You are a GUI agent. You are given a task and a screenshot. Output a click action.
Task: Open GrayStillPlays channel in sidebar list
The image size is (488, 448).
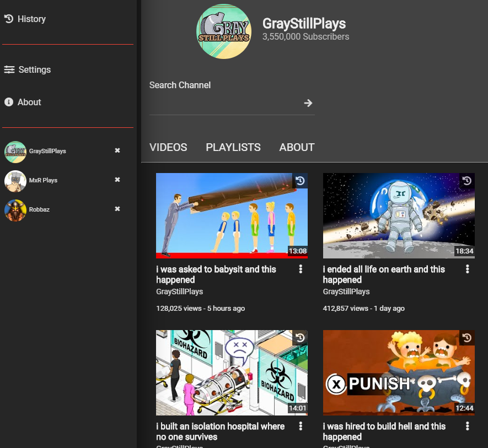pyautogui.click(x=47, y=151)
